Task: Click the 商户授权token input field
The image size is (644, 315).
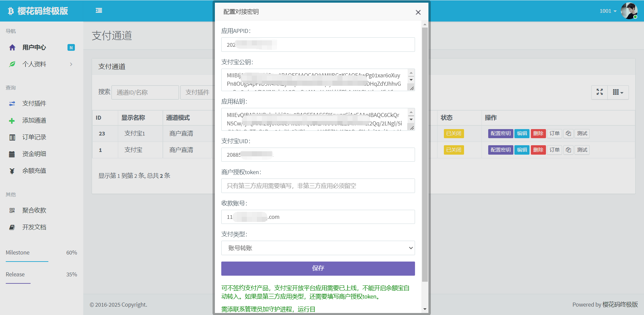Action: [318, 186]
